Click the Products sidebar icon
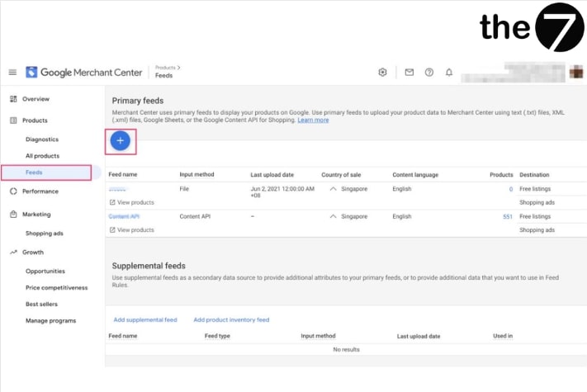Viewport: 587px width, 392px height. pos(13,120)
